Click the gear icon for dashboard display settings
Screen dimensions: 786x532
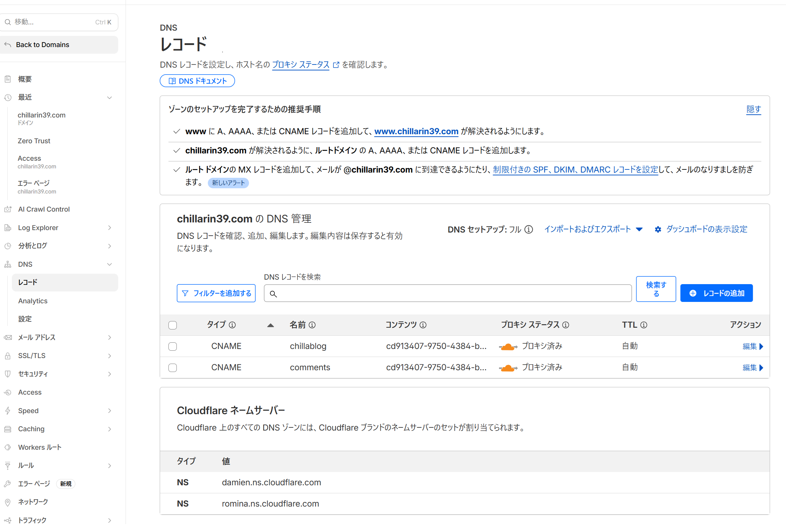[658, 229]
